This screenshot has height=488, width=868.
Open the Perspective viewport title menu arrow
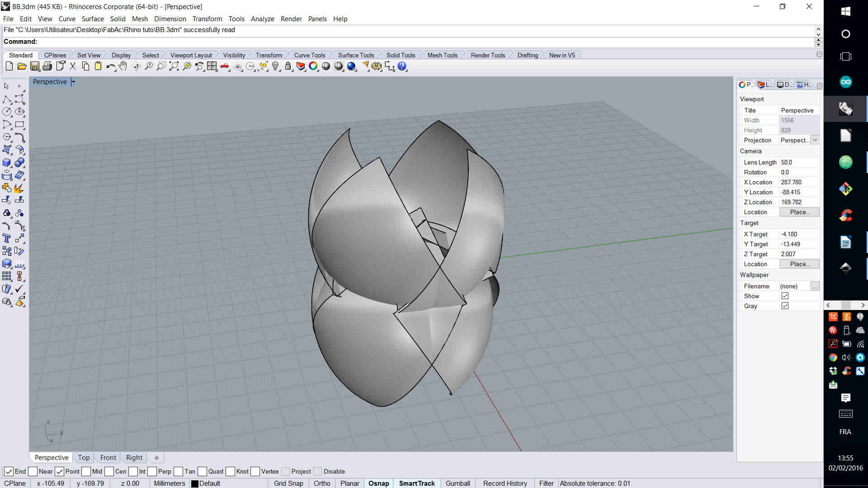[73, 82]
